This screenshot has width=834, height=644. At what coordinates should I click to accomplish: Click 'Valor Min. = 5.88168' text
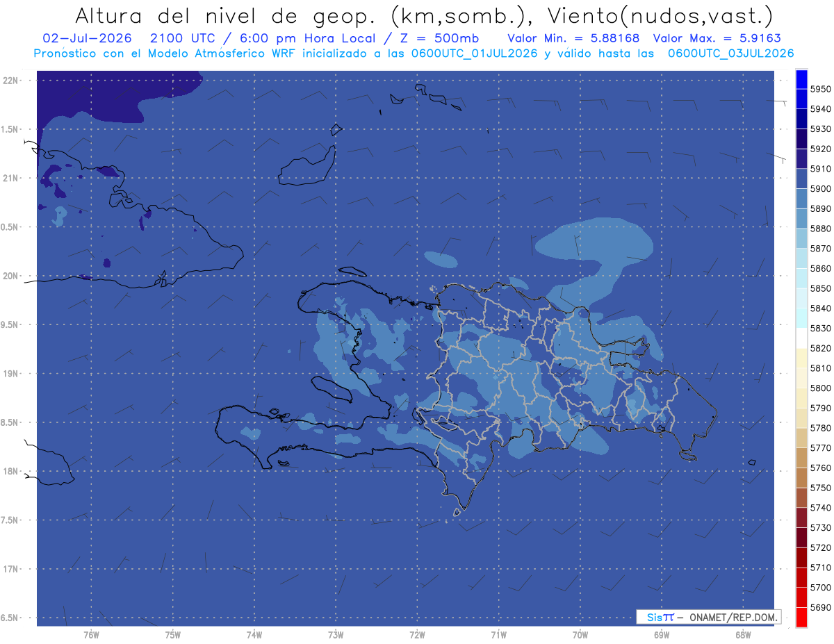click(573, 38)
